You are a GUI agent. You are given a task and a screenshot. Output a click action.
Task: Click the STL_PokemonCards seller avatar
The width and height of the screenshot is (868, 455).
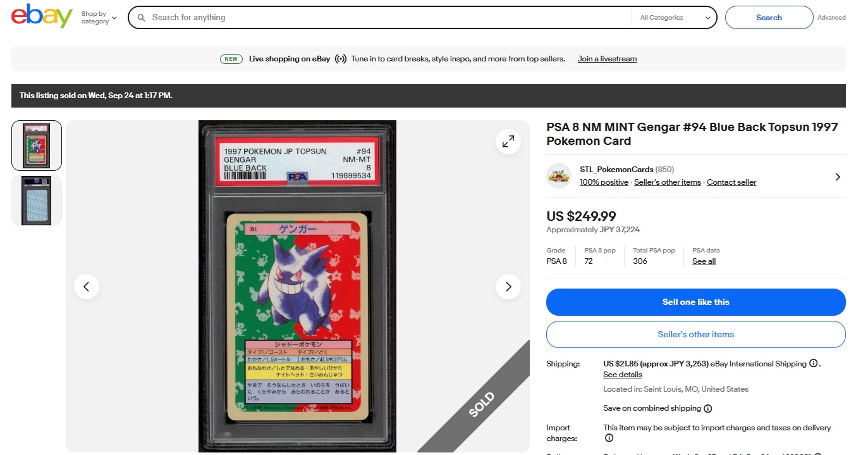pos(559,176)
